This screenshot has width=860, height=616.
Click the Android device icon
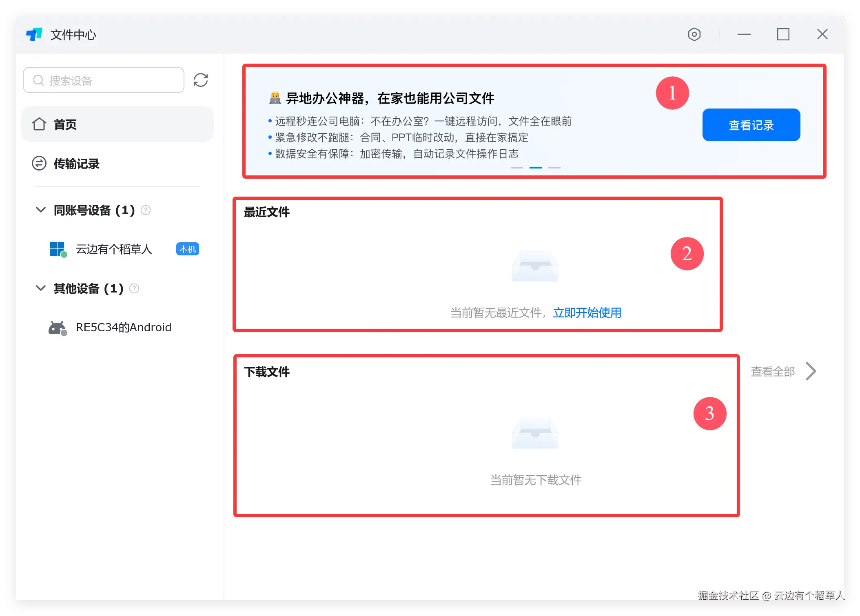coord(58,328)
